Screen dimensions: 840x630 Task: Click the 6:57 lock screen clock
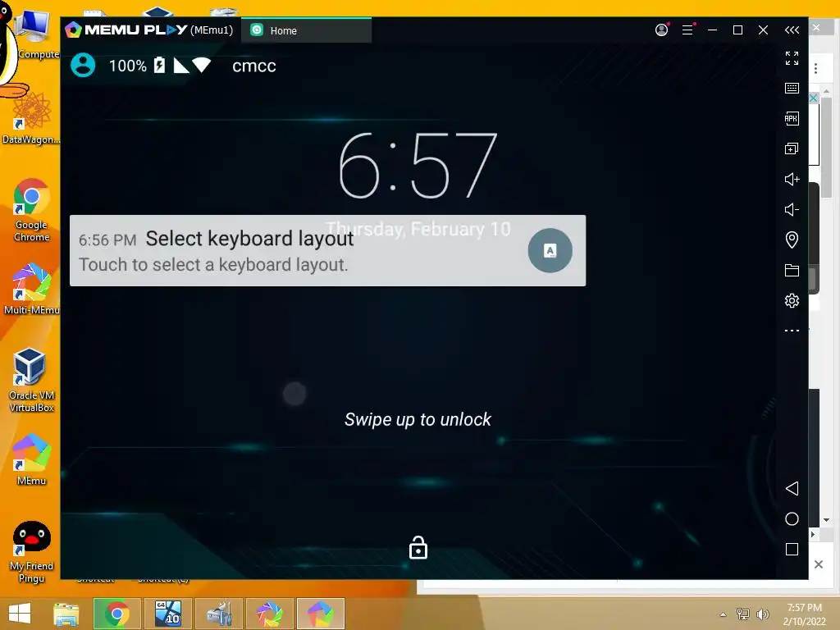(418, 166)
